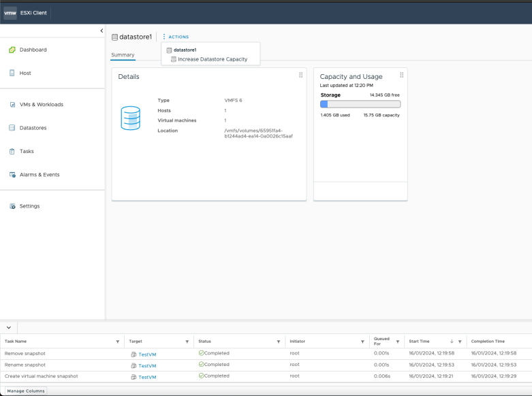Select the Remove snapshot task row
This screenshot has height=396, width=532.
point(266,354)
